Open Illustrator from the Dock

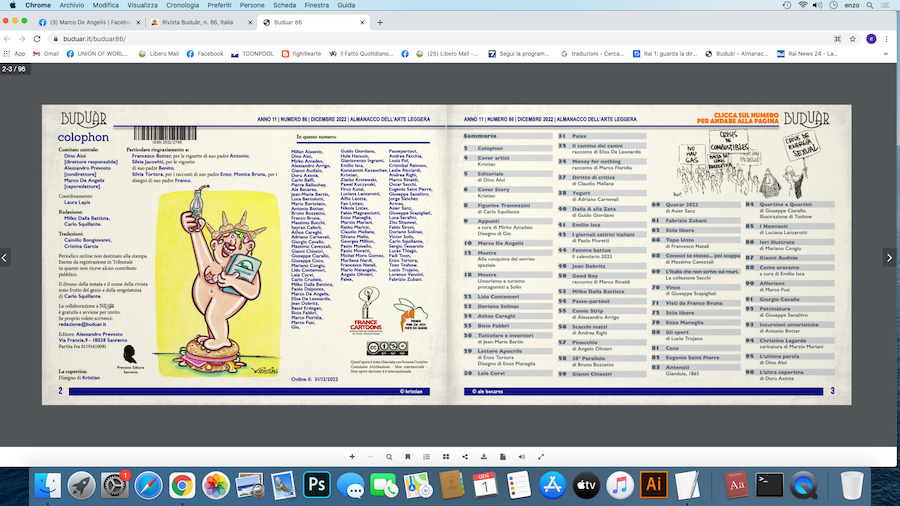[x=654, y=485]
